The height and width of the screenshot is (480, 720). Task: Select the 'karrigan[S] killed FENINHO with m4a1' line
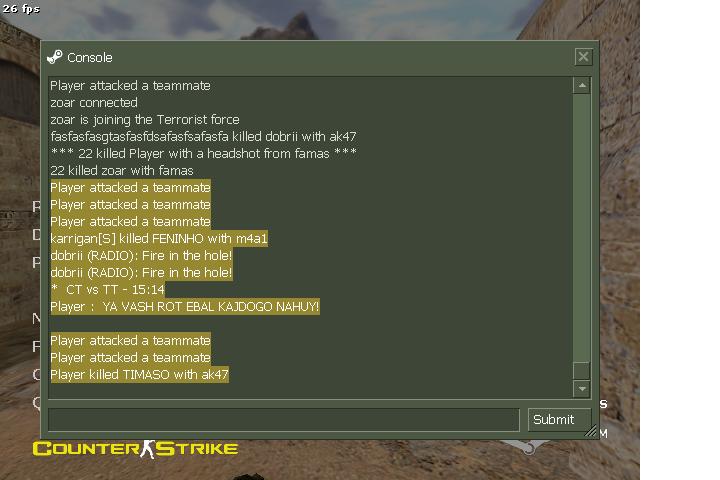(x=159, y=238)
